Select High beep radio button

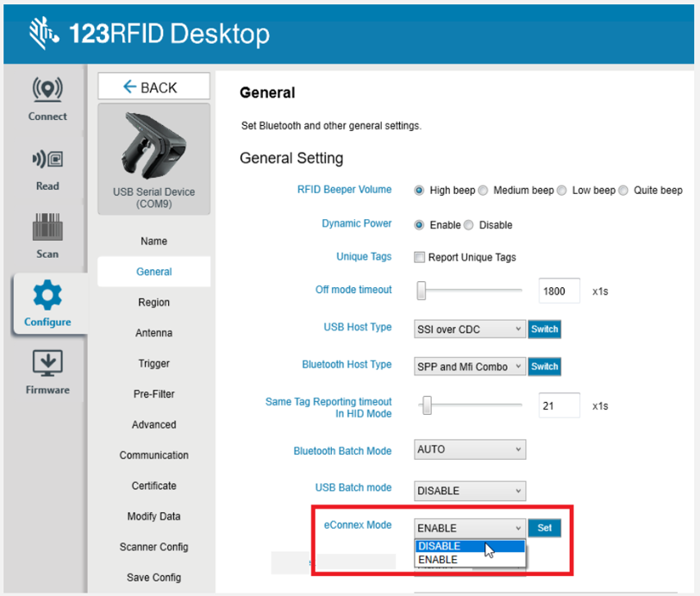(x=419, y=191)
